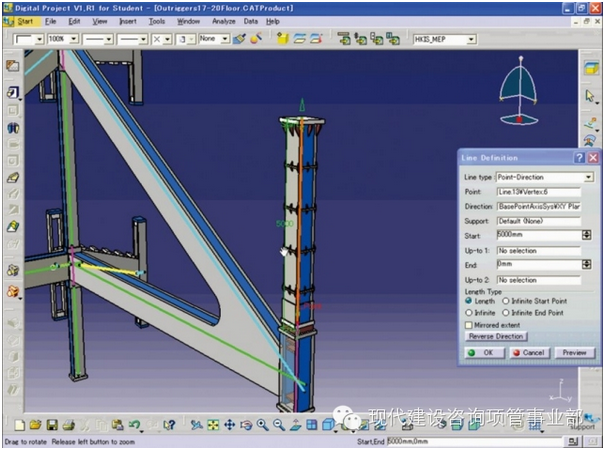605x449 pixels.
Task: Open the Insert menu
Action: coord(128,20)
